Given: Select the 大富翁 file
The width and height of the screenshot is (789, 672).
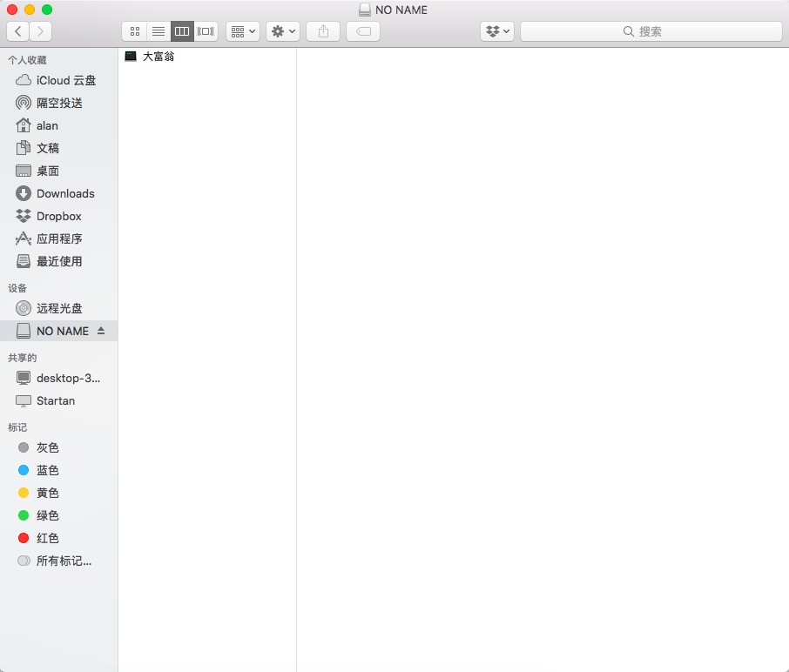Looking at the screenshot, I should (x=158, y=57).
